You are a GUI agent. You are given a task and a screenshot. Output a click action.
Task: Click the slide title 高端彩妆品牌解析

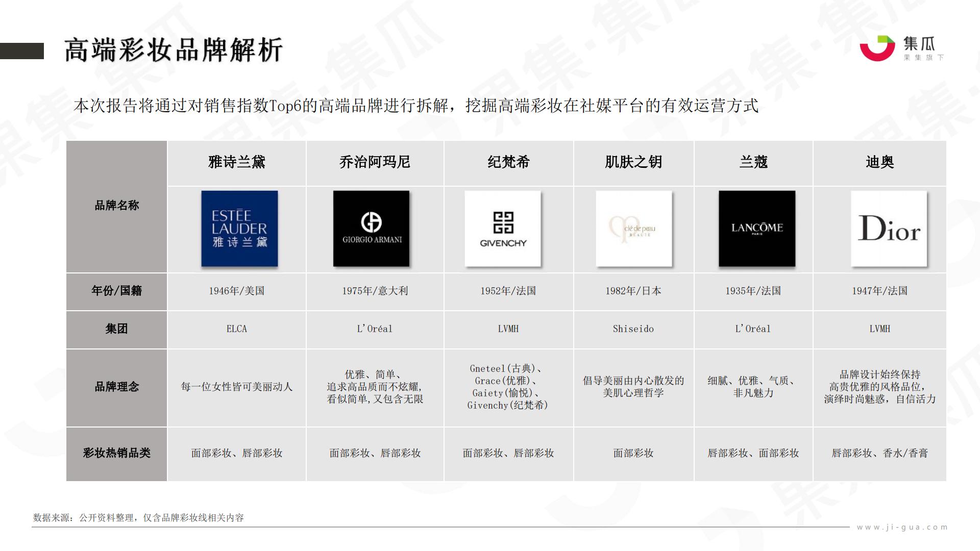click(x=174, y=50)
